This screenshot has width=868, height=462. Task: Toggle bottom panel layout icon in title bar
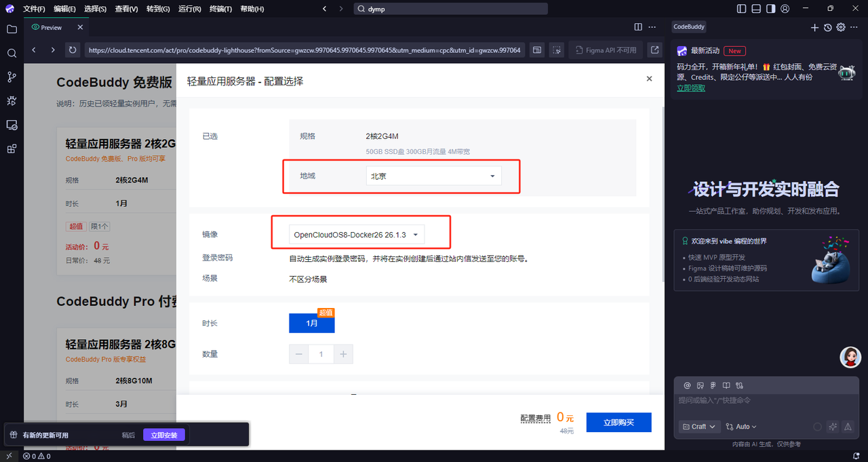[x=756, y=9]
